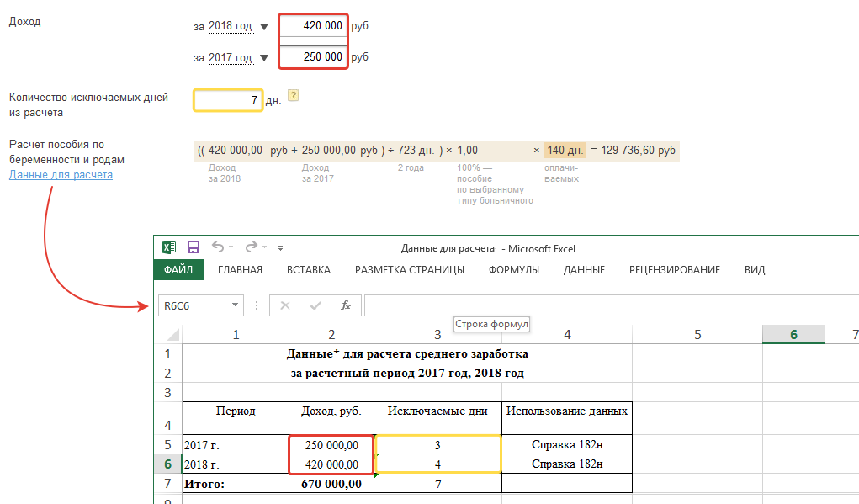
Task: Switch to the ФОРМУЛЫ ribbon tab
Action: point(513,270)
